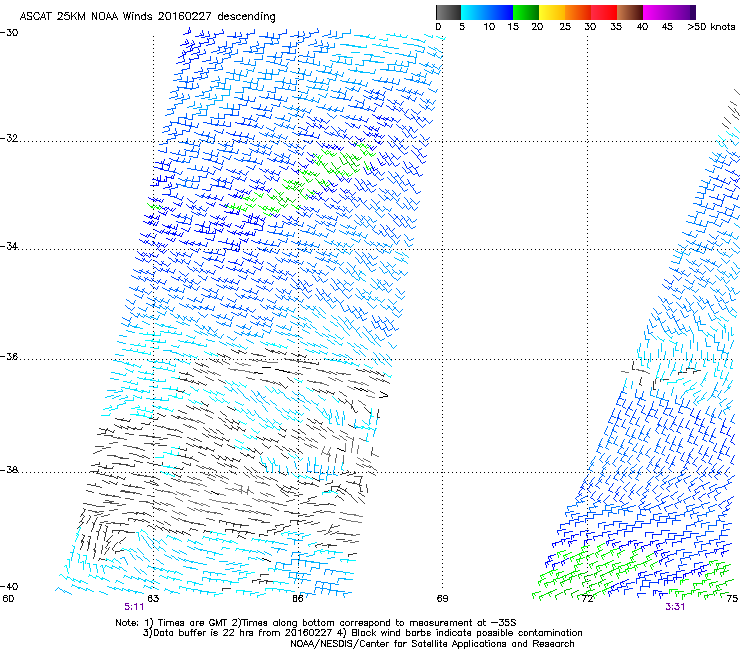Image resolution: width=740 pixels, height=650 pixels.
Task: Select the brown 35-40 knots legend segment
Action: pyautogui.click(x=630, y=12)
